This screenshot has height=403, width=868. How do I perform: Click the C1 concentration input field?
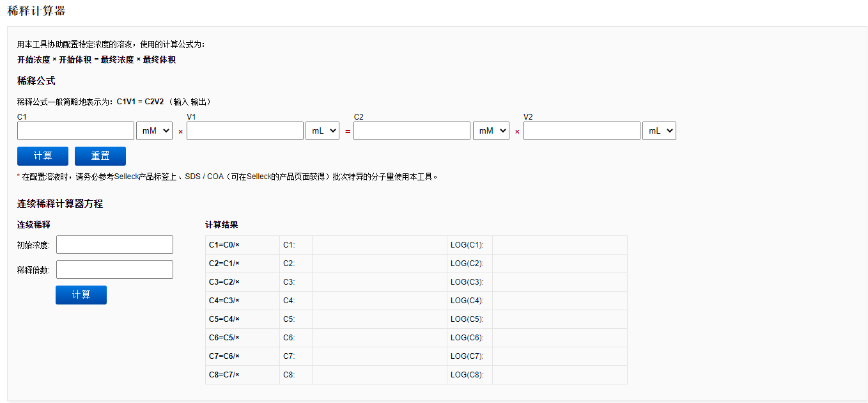[75, 130]
